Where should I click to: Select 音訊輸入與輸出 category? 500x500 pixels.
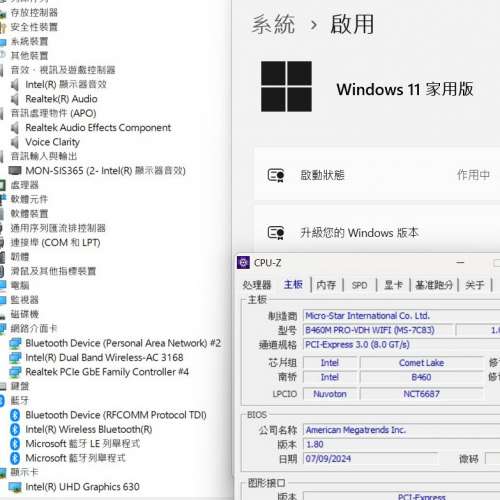point(44,156)
